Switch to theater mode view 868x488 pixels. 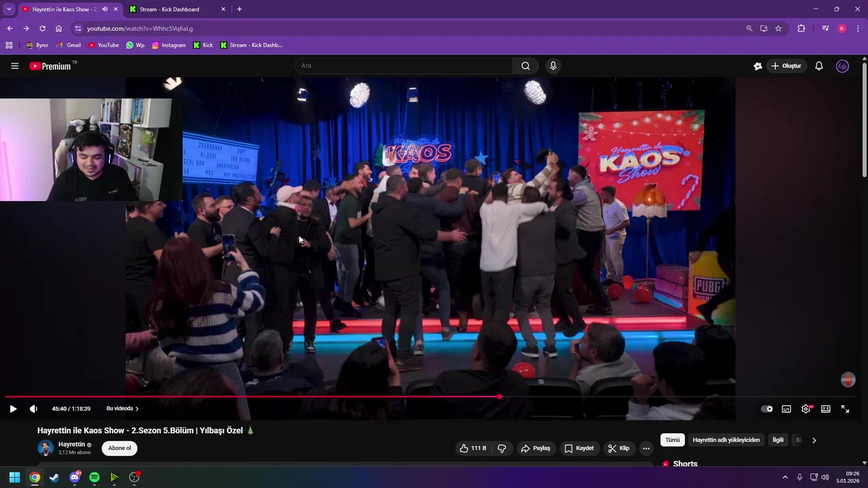(x=826, y=409)
